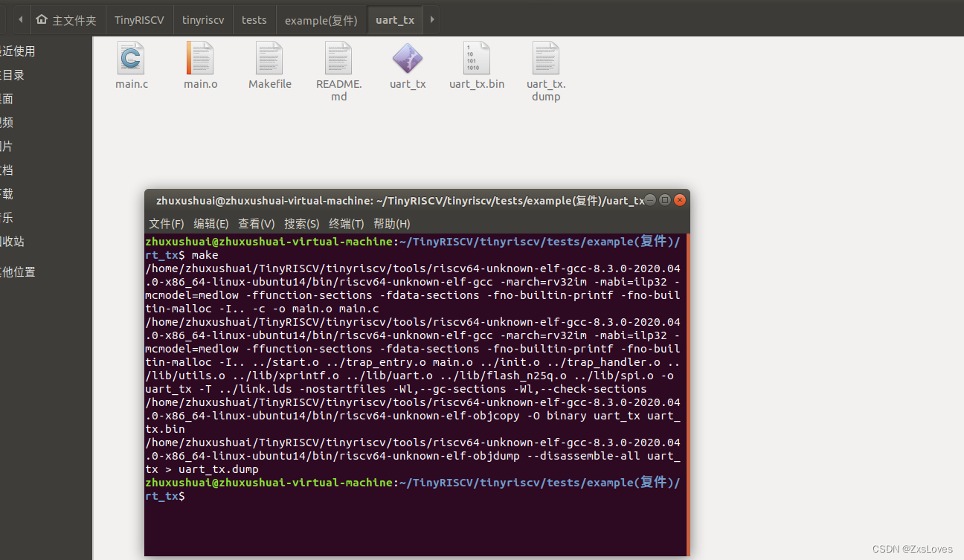Click the terminal vertical scrollbar
Viewport: 964px width, 560px height.
pos(687,394)
